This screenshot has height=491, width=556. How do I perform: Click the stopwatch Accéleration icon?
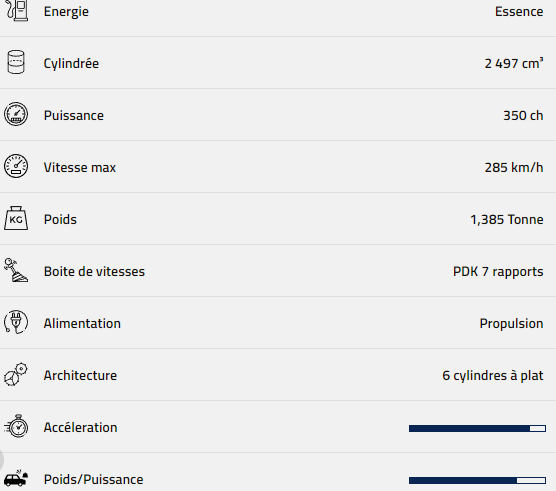tap(16, 426)
